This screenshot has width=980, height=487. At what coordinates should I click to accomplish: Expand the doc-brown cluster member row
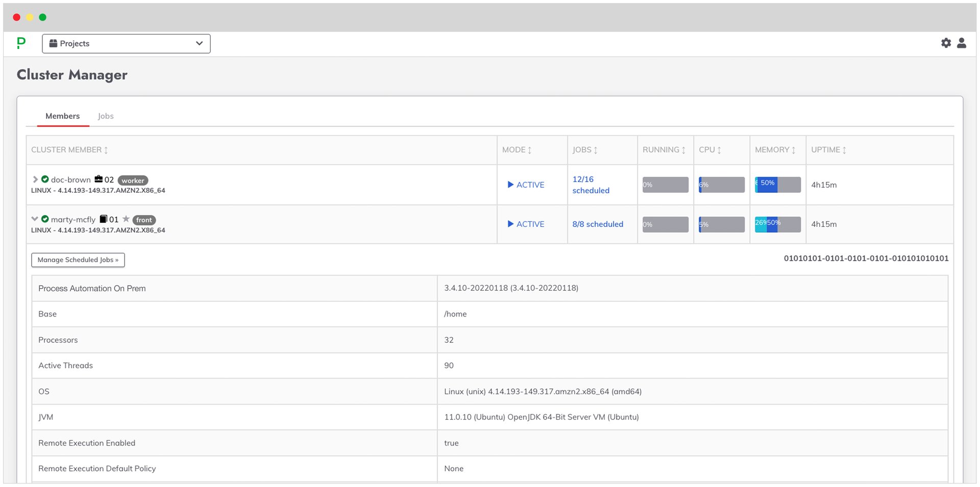point(35,180)
